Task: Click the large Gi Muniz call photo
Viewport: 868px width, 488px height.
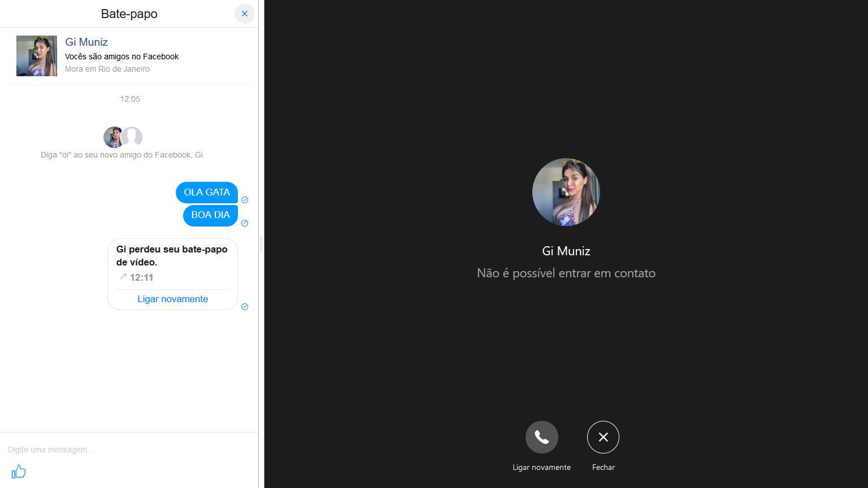Action: tap(566, 191)
